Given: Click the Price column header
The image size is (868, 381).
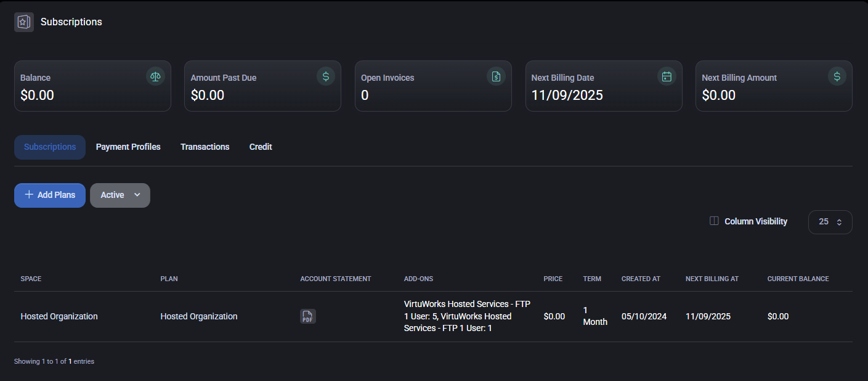Looking at the screenshot, I should pyautogui.click(x=553, y=279).
